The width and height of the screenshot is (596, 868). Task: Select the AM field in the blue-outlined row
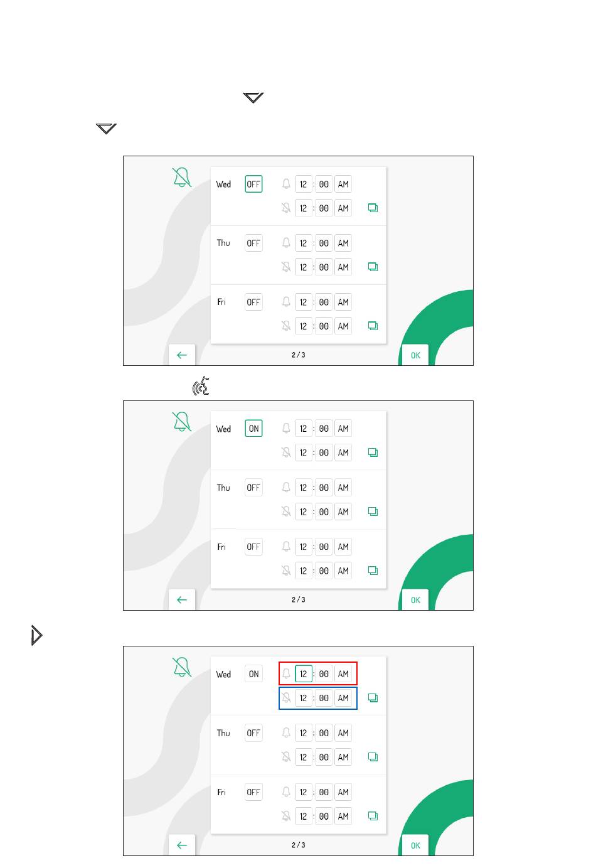point(343,698)
